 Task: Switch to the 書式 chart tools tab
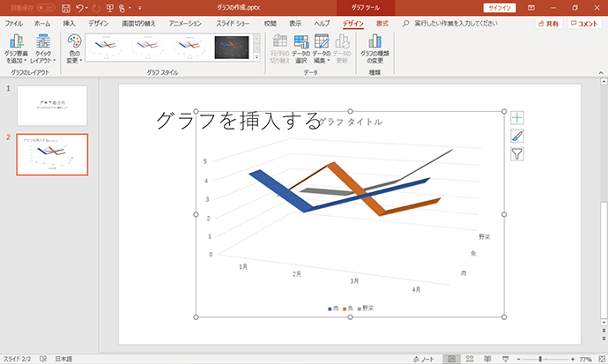pyautogui.click(x=382, y=24)
